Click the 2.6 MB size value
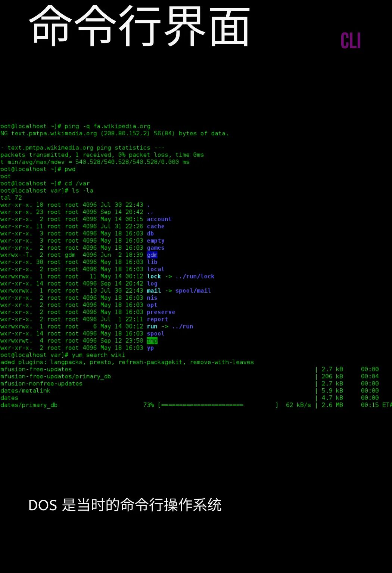Image resolution: width=392 pixels, height=573 pixels. (332, 405)
